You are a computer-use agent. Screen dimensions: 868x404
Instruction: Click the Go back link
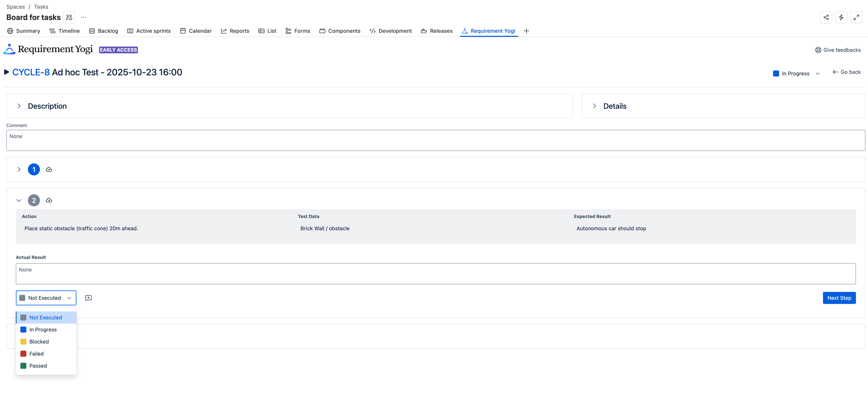click(x=847, y=72)
